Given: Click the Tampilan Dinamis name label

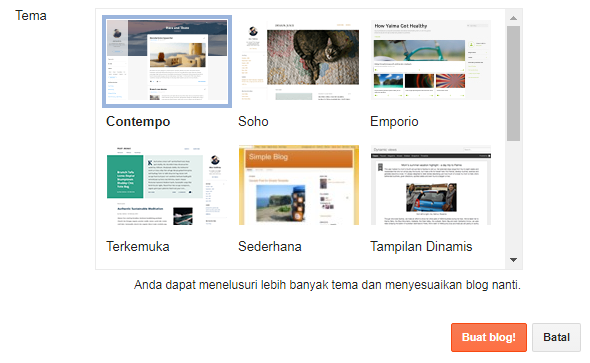Looking at the screenshot, I should click(x=421, y=247).
